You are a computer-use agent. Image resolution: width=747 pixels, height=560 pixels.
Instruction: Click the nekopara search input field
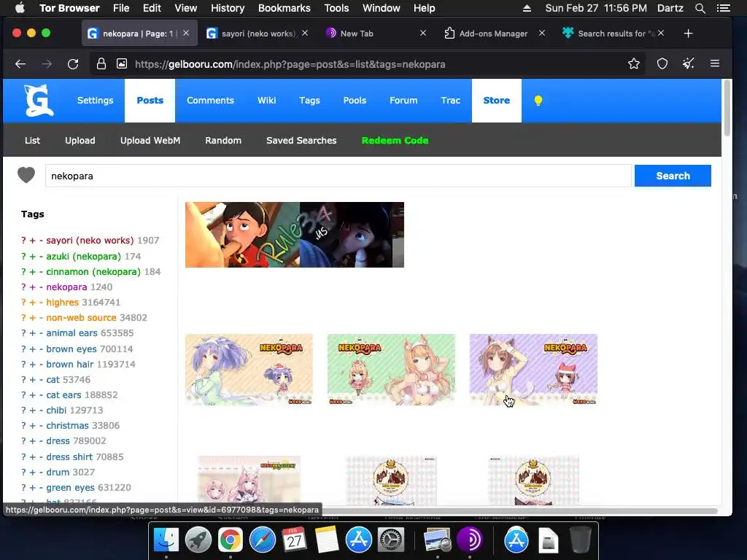tap(338, 176)
